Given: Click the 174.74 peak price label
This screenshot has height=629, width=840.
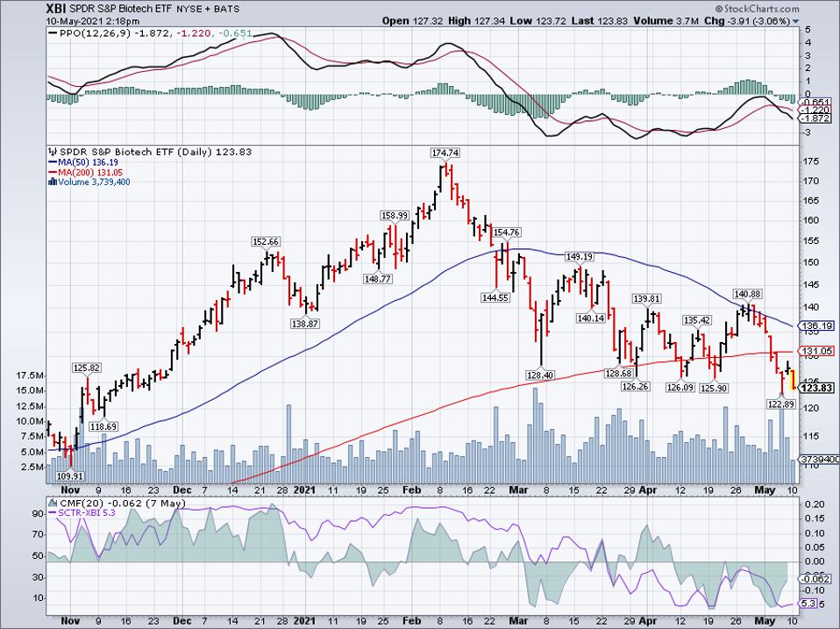Looking at the screenshot, I should 445,153.
